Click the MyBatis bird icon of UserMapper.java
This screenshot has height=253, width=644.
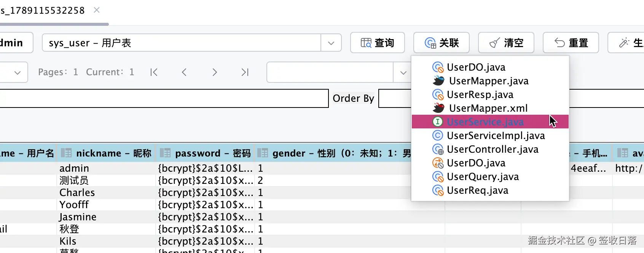pos(438,81)
